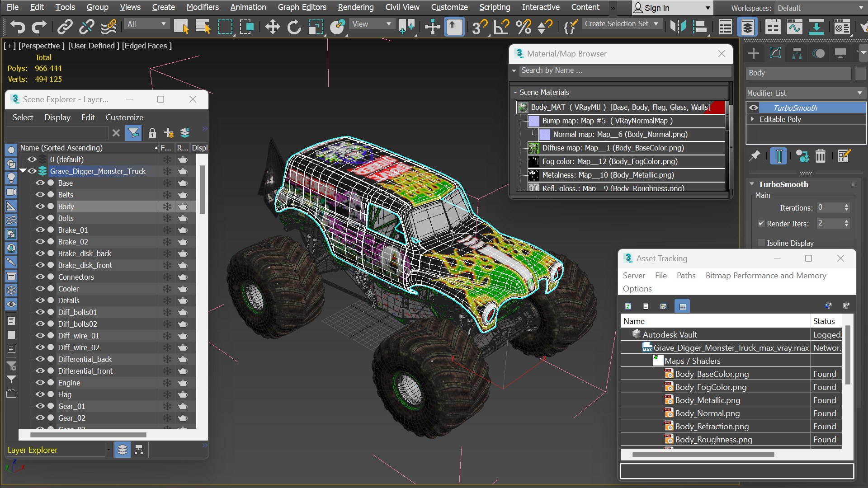Toggle the 3D Snaps tool
This screenshot has height=488, width=868.
[479, 27]
